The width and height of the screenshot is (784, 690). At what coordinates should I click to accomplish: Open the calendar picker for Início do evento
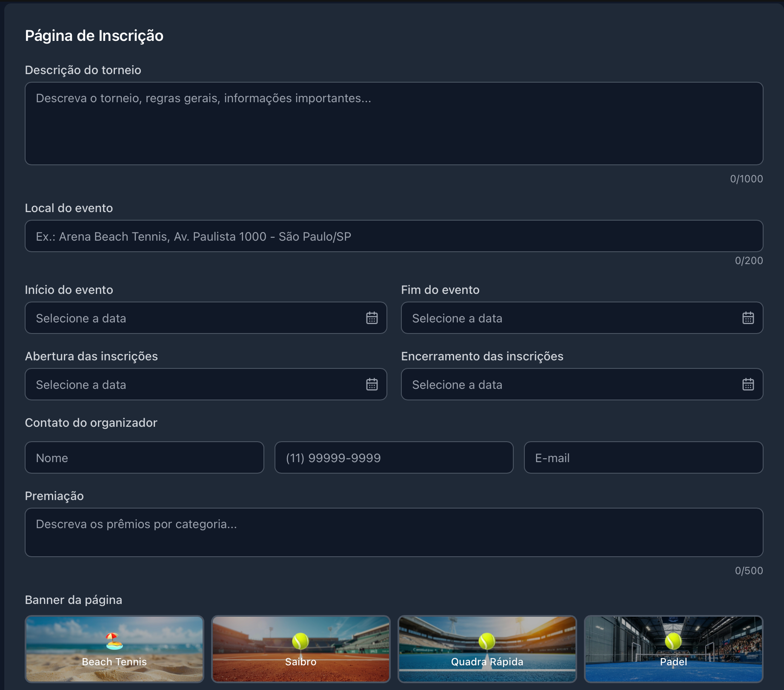(x=372, y=318)
